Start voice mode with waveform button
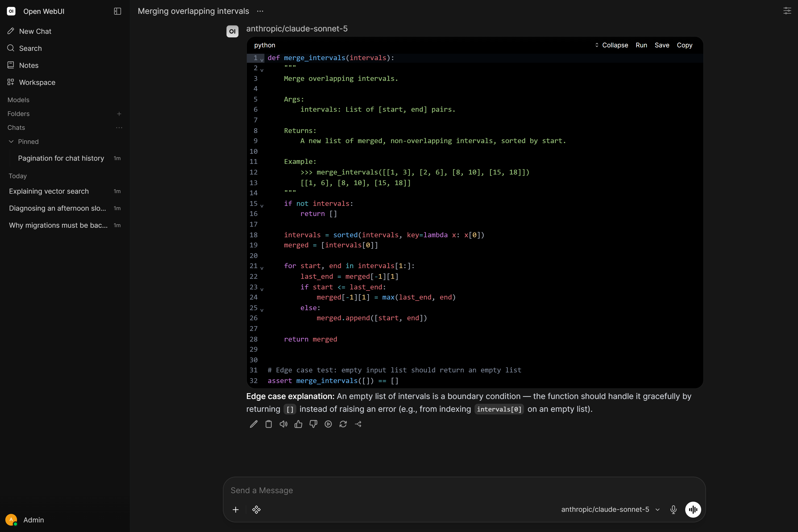This screenshot has height=532, width=798. (x=693, y=510)
